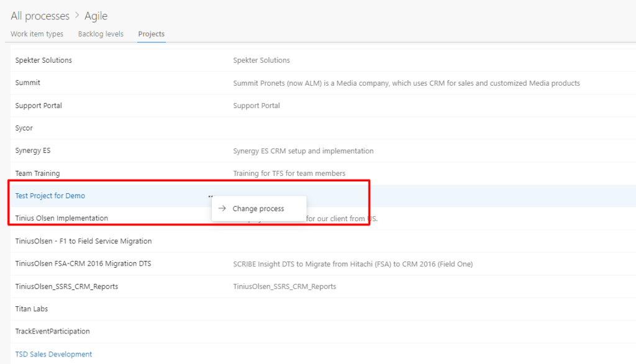Switch to the Backlog levels tab

[x=101, y=34]
